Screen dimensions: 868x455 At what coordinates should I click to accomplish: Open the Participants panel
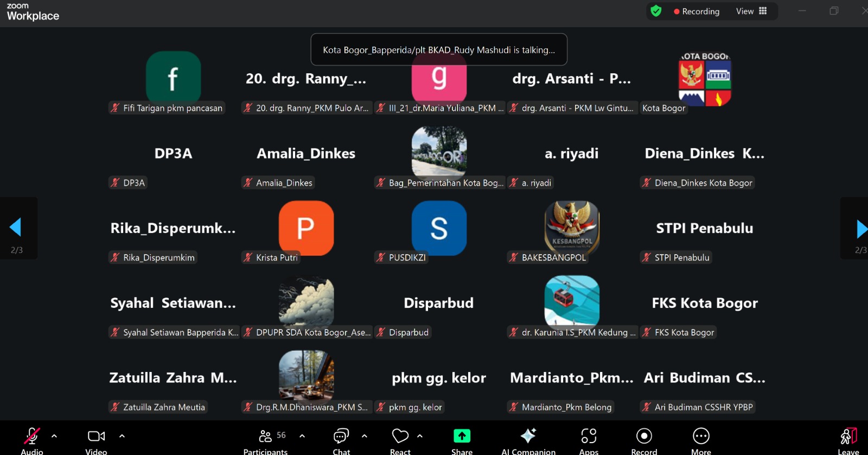pos(265,437)
